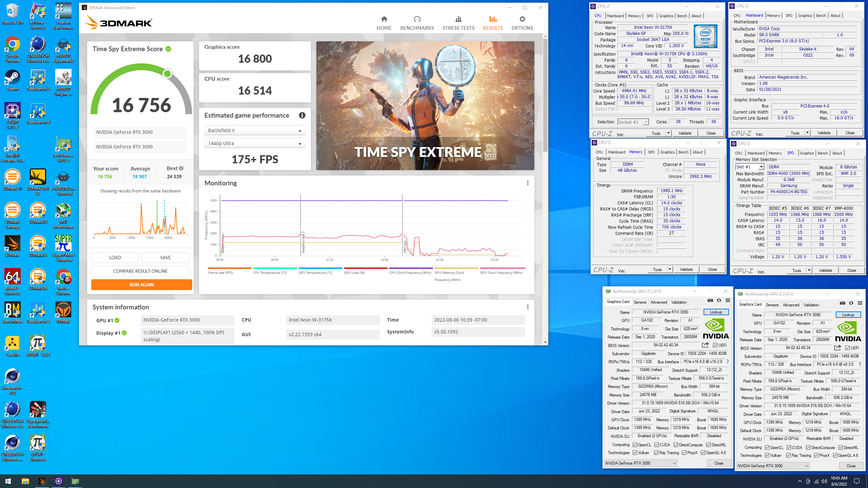Click 3DMark results vertical scrollbar

(545, 95)
